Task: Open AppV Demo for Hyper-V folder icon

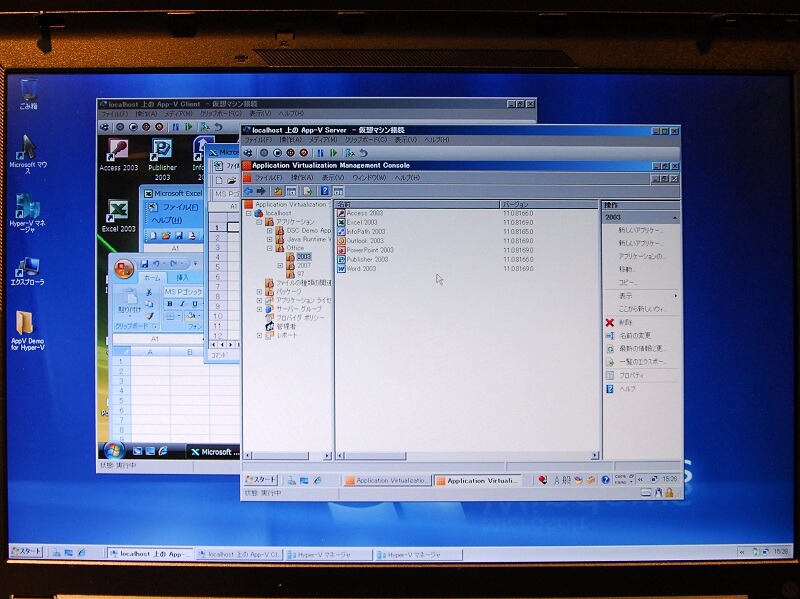Action: coord(27,330)
